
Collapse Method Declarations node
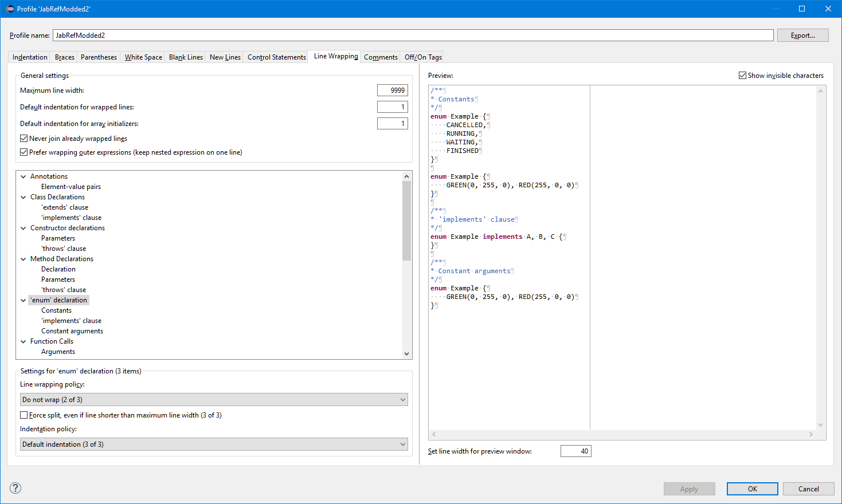coord(24,259)
